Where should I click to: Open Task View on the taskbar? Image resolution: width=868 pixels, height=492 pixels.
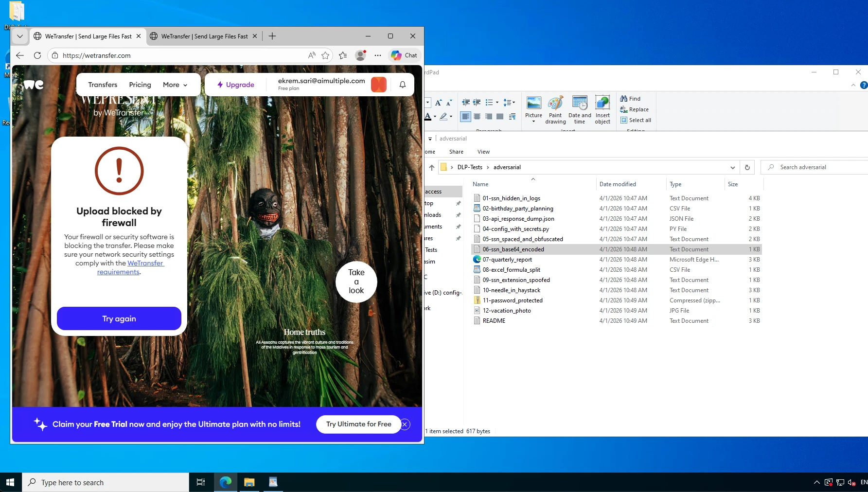pos(200,482)
